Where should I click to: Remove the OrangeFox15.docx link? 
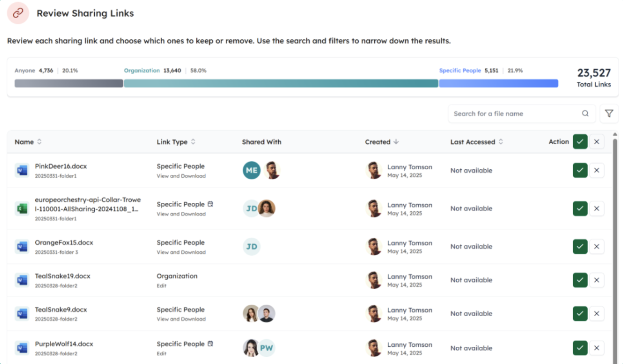597,247
